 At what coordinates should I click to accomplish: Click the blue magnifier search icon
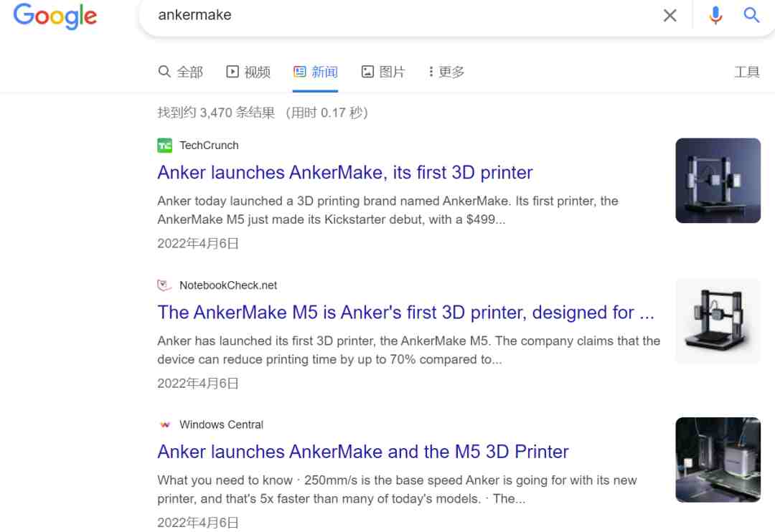click(751, 15)
